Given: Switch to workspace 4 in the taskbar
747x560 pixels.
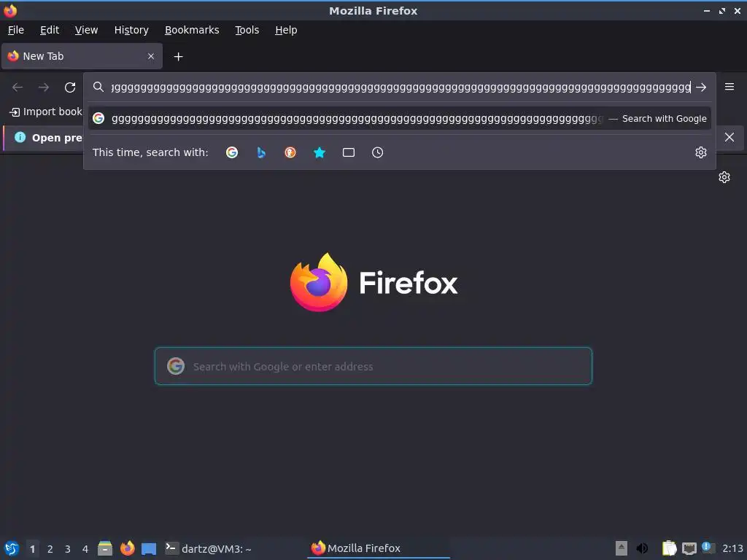Looking at the screenshot, I should click(x=85, y=549).
